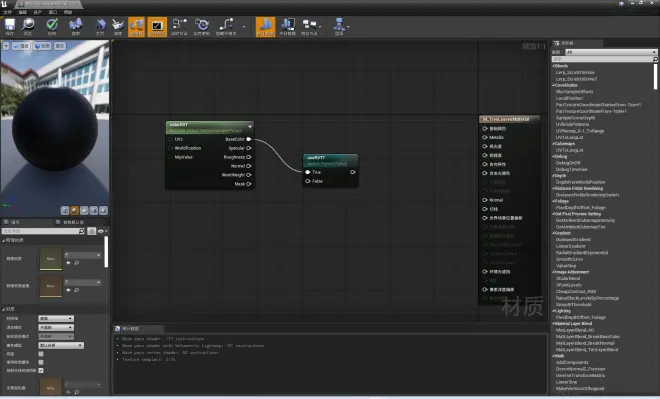Open the Hierarchy toolbar icon
This screenshot has width=660, height=399.
(339, 27)
